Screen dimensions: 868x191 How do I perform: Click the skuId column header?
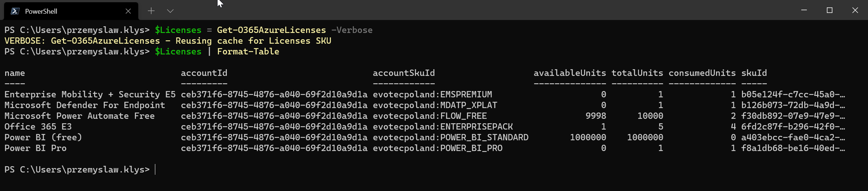[754, 73]
